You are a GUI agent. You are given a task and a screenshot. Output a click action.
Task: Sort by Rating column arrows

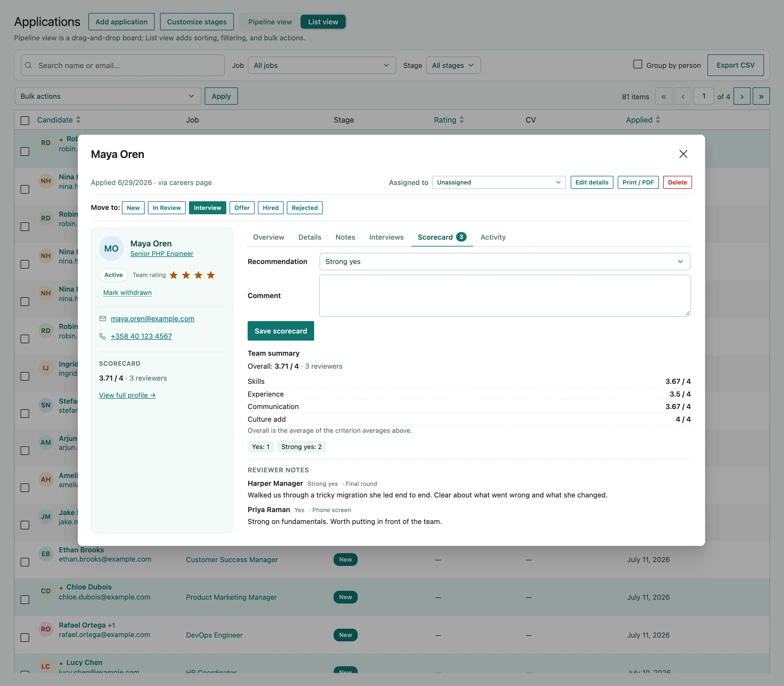[461, 120]
